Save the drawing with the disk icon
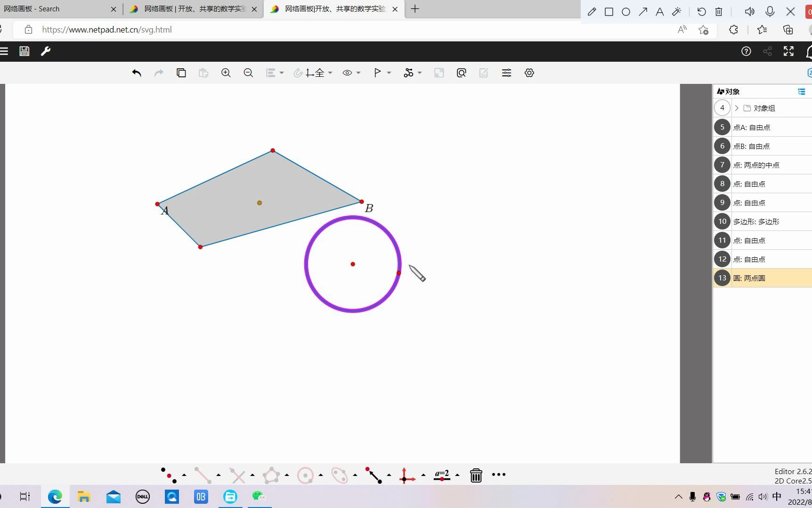 pyautogui.click(x=24, y=51)
